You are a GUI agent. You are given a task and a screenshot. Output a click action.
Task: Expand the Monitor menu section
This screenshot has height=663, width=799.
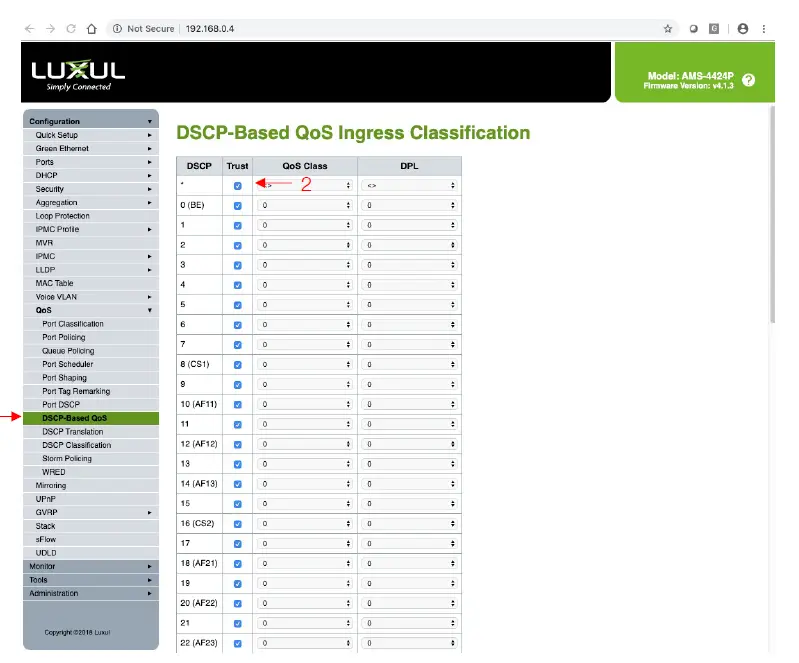[91, 566]
